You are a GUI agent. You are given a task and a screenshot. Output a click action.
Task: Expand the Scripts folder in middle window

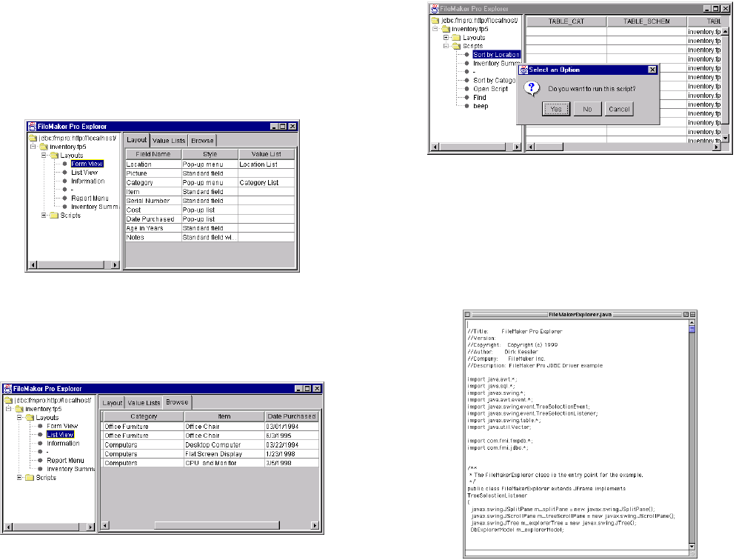pyautogui.click(x=44, y=215)
